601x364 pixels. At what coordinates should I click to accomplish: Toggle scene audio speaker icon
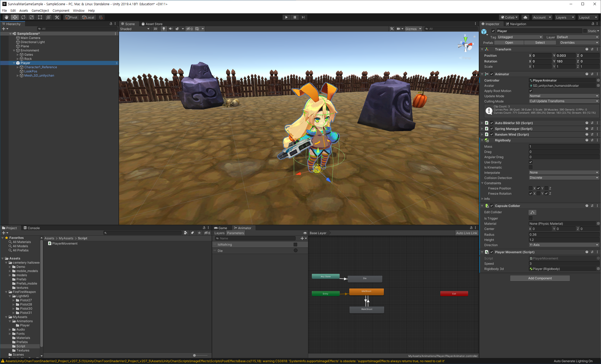171,29
